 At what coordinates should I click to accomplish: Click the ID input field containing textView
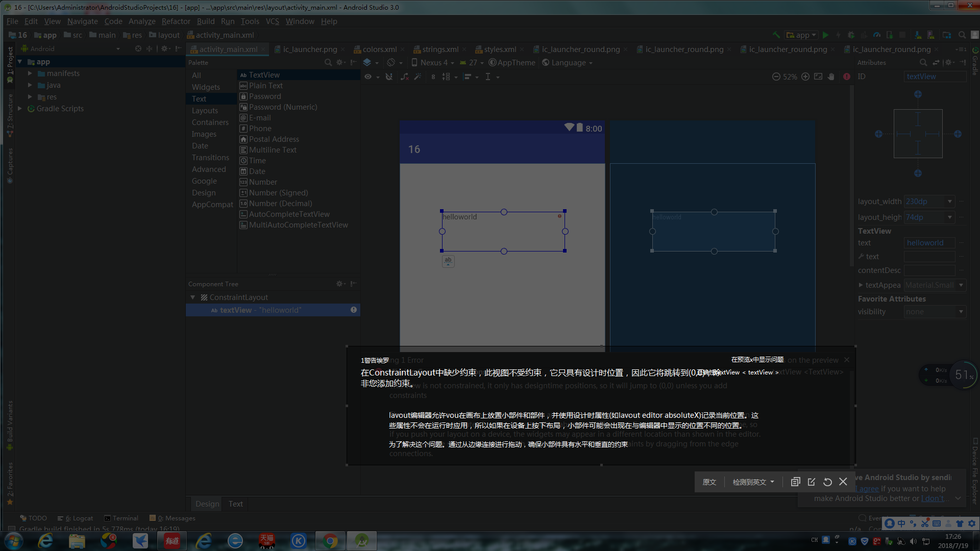pyautogui.click(x=935, y=77)
